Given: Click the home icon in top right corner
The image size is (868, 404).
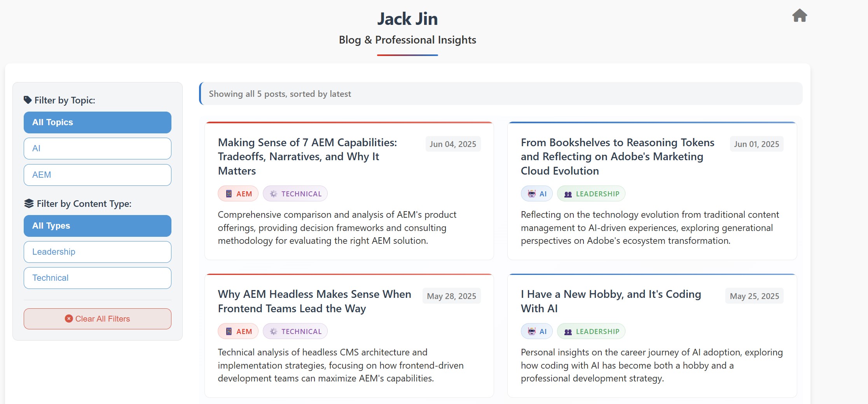Looking at the screenshot, I should (800, 16).
